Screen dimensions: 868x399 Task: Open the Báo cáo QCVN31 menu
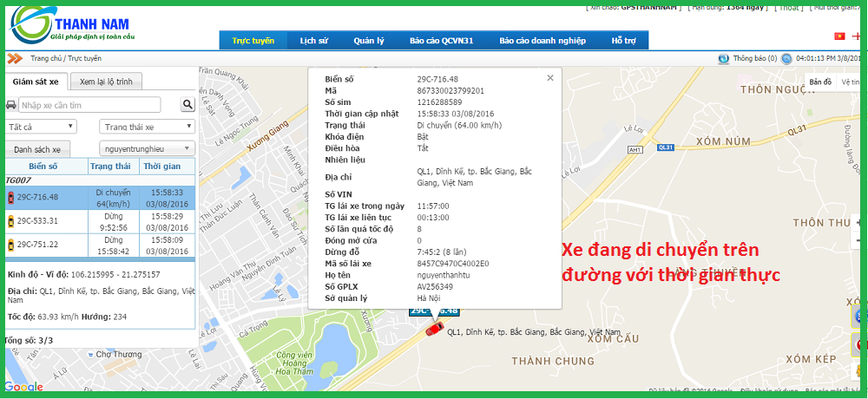(441, 41)
